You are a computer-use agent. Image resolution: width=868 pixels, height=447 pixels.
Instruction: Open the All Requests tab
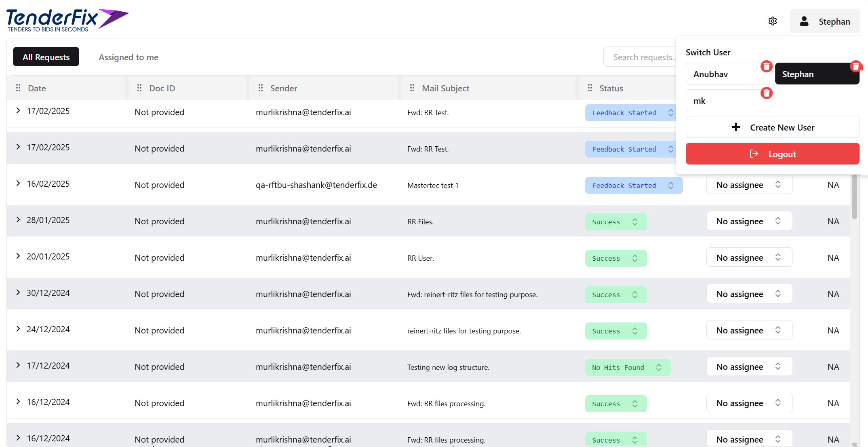coord(46,57)
